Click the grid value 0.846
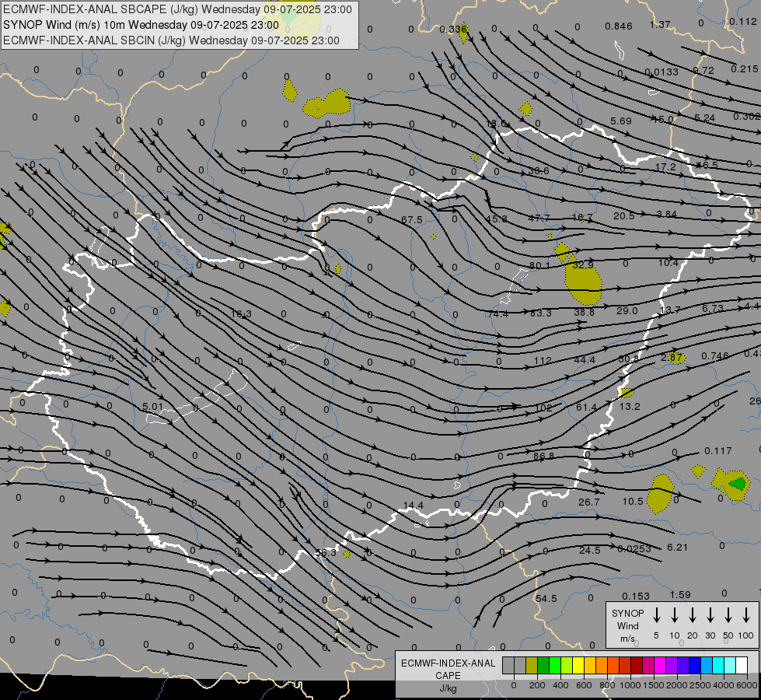The image size is (761, 700). pos(618,26)
